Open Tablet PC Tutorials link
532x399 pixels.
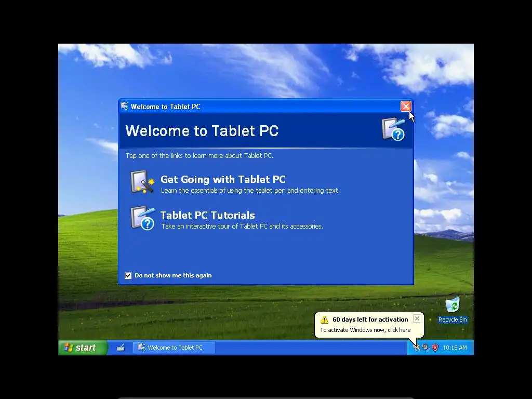pos(207,215)
